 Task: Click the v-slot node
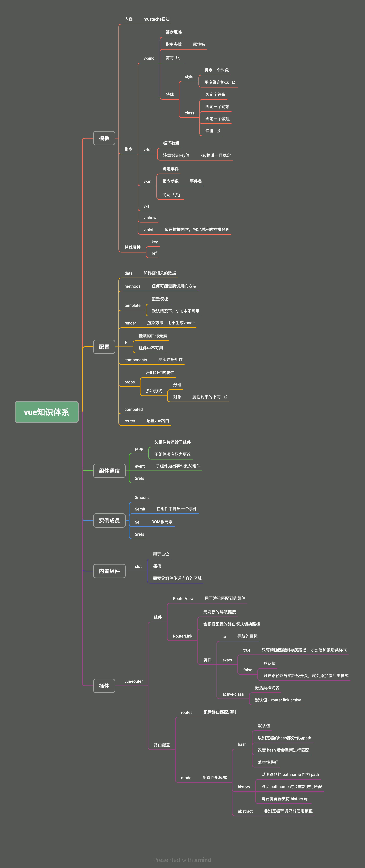click(x=148, y=230)
